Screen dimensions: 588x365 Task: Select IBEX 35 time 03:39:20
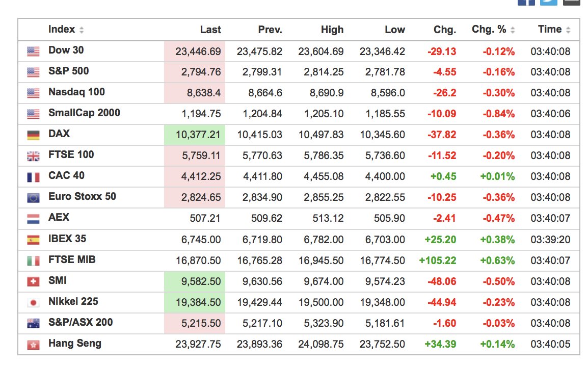550,240
